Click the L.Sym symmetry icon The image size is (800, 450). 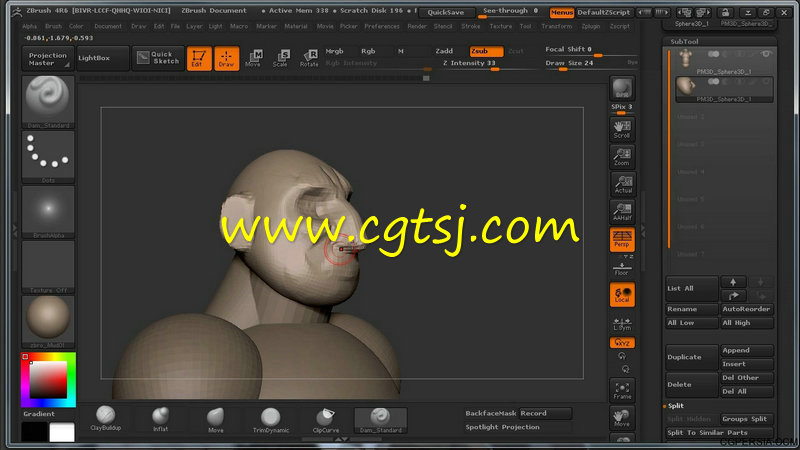click(x=622, y=323)
